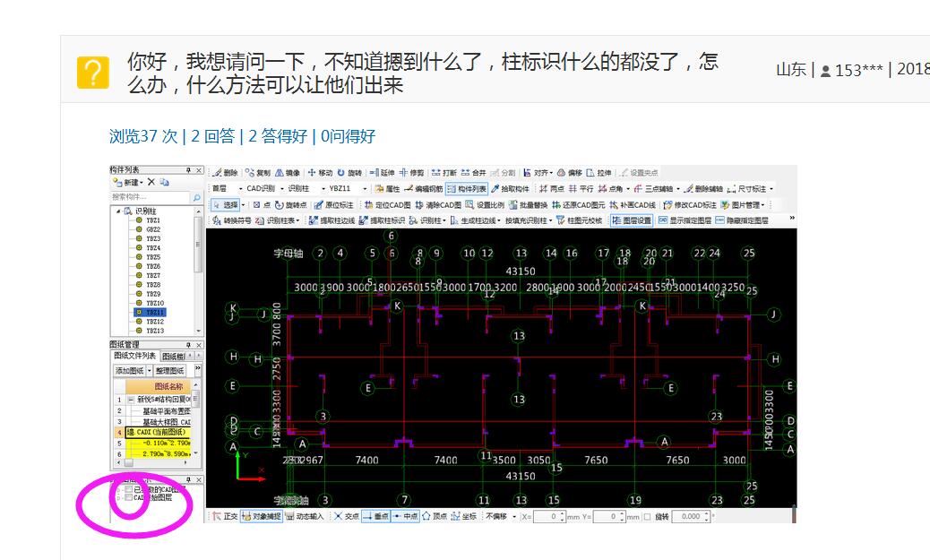Click the '2 答得好' link
This screenshot has width=930, height=560.
click(x=278, y=136)
